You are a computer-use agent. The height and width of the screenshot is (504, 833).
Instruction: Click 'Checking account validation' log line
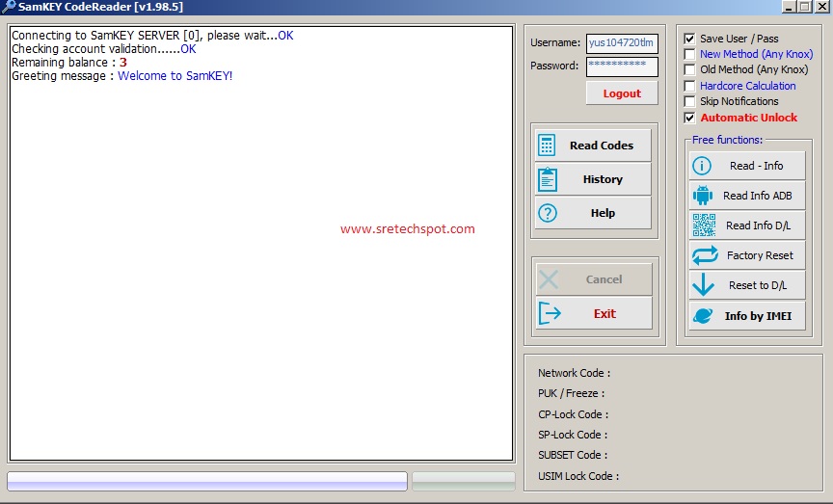[x=103, y=49]
